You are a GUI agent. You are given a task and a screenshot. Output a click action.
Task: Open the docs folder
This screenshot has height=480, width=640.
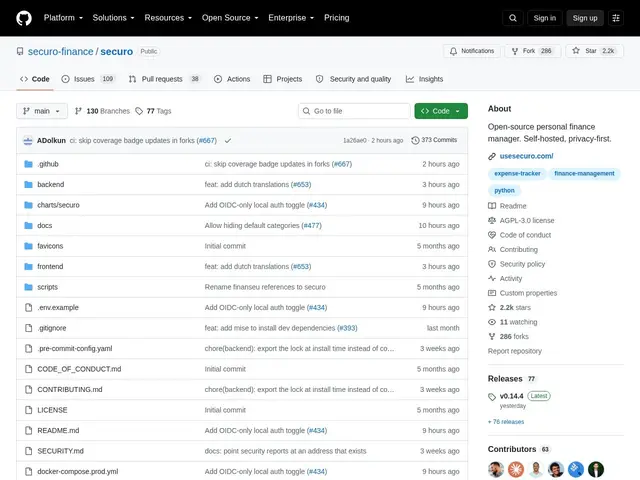(44, 225)
